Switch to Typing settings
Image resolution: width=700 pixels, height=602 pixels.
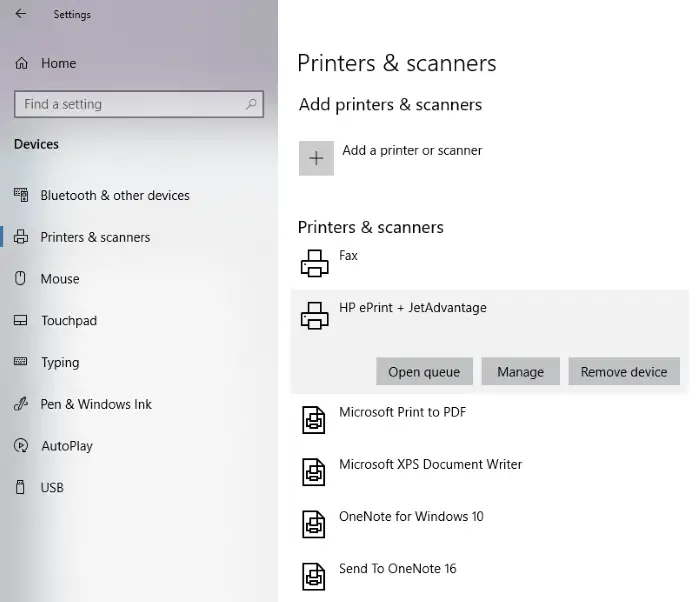(60, 362)
